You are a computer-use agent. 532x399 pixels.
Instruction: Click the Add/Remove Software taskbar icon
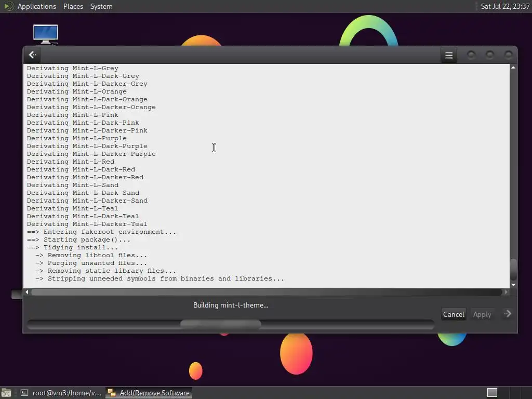coord(112,393)
